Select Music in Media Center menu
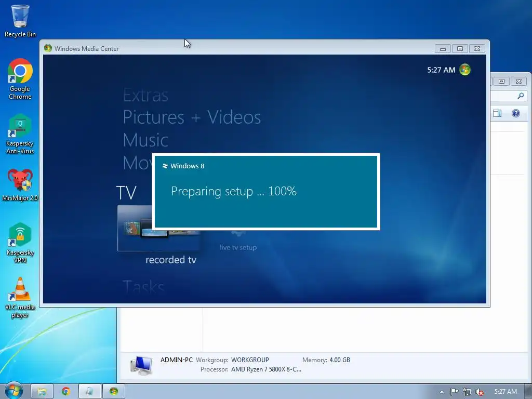 [x=145, y=140]
